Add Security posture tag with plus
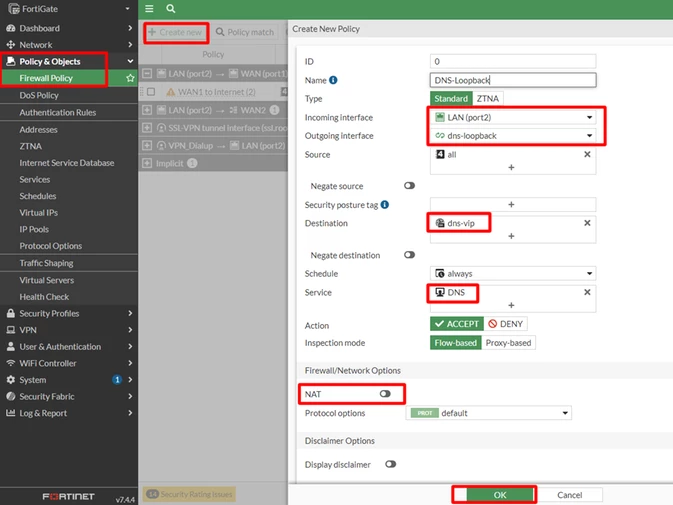This screenshot has height=505, width=673. pos(511,204)
